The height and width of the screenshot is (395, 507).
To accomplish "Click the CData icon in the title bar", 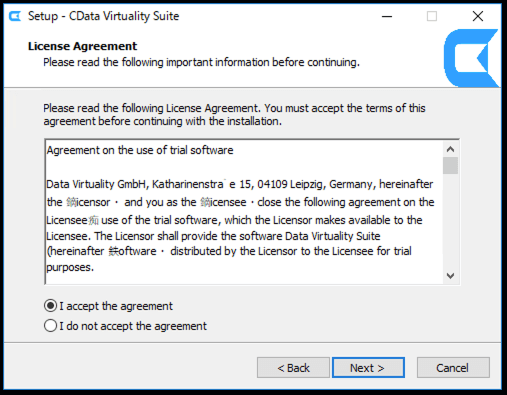I will (15, 16).
